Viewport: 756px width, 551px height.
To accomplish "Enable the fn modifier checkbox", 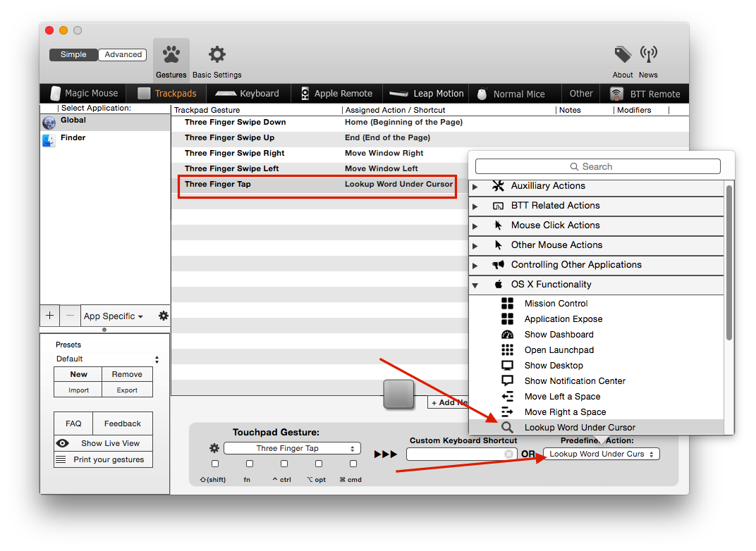I will click(249, 464).
